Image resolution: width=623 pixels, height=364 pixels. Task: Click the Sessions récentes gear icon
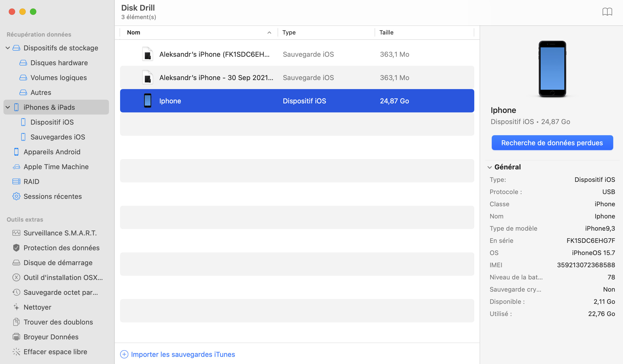[16, 196]
